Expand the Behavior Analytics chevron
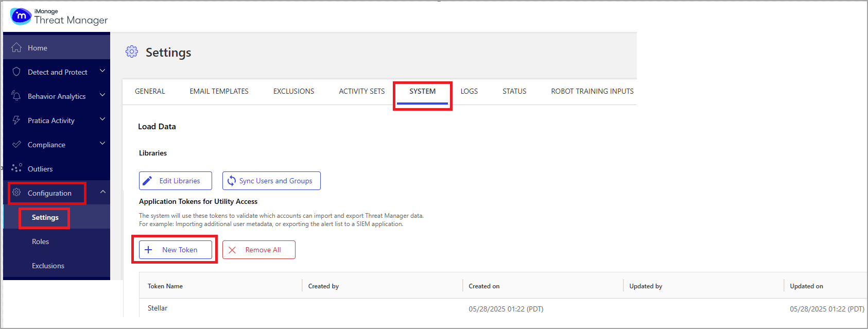The height and width of the screenshot is (329, 868). tap(102, 95)
